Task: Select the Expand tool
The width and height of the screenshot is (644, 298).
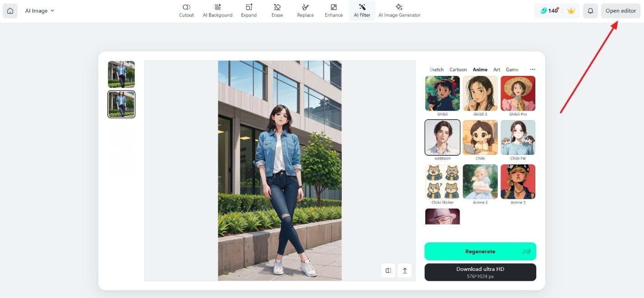Action: point(248,11)
